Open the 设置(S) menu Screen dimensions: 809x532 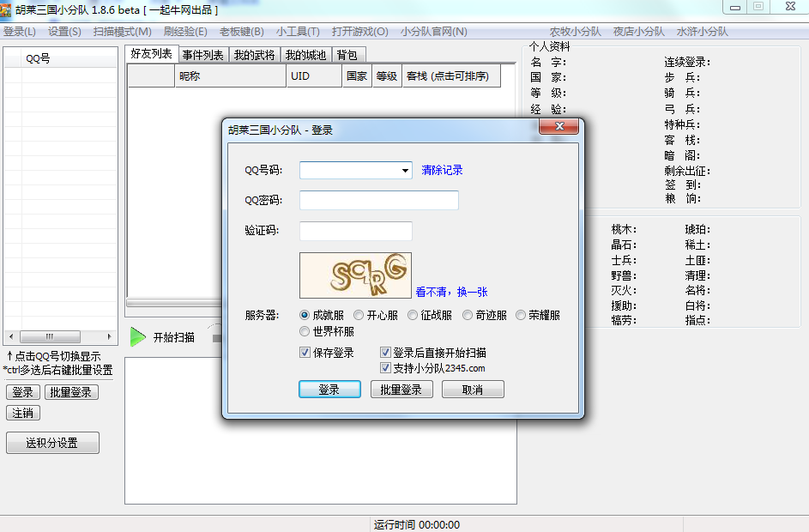coord(64,32)
